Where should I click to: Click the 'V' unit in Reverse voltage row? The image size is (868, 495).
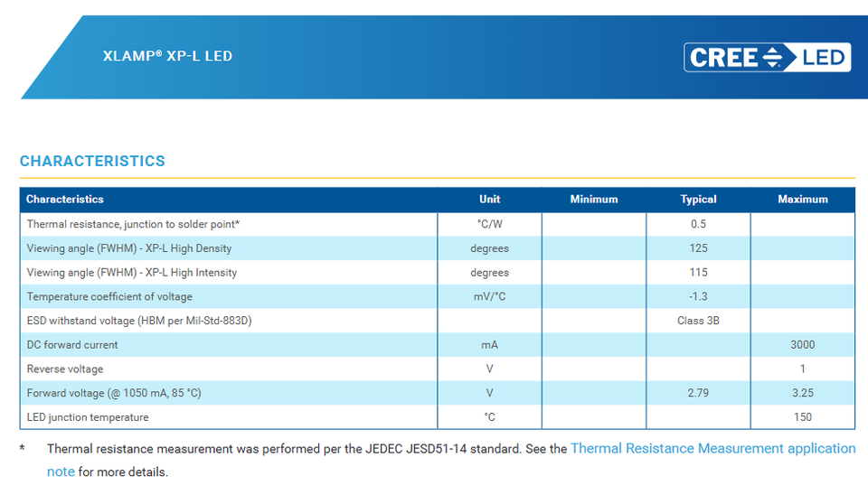point(489,369)
